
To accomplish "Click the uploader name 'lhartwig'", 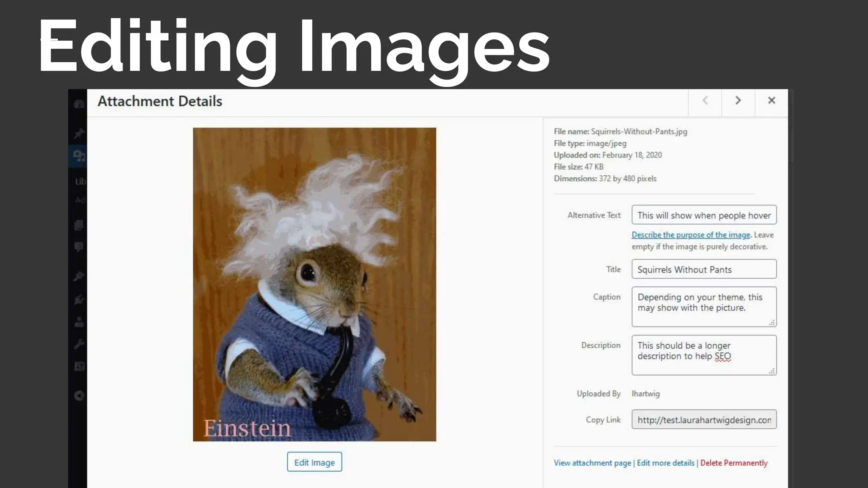I will click(645, 394).
